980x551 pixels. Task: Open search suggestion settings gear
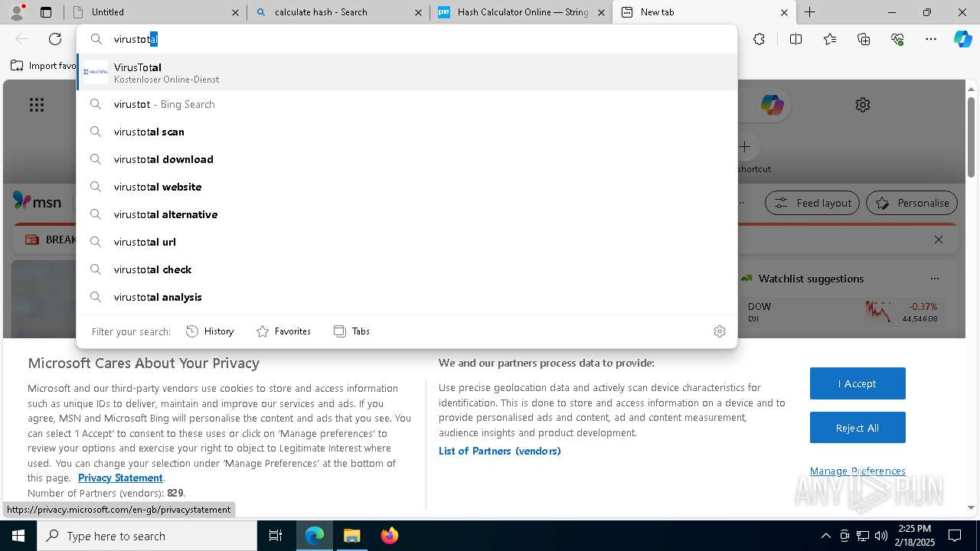(720, 331)
